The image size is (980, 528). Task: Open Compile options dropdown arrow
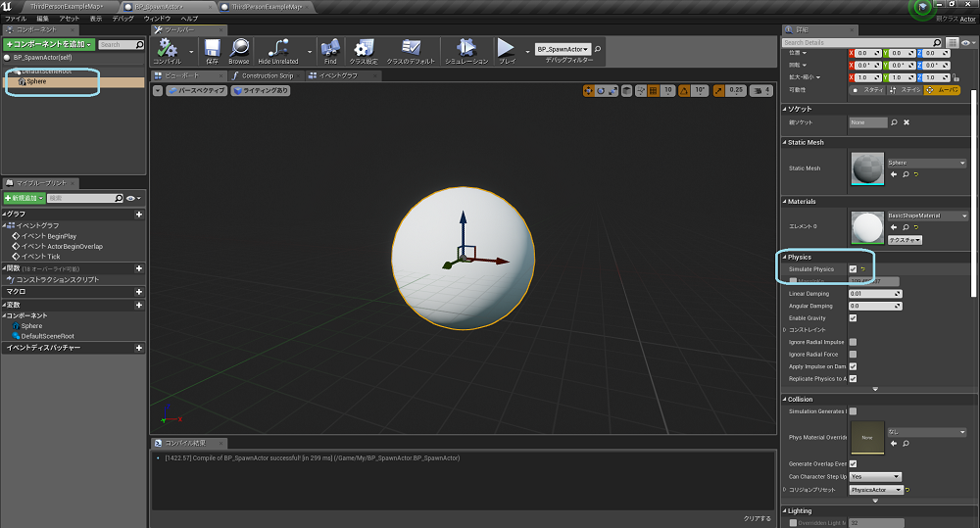pyautogui.click(x=191, y=52)
